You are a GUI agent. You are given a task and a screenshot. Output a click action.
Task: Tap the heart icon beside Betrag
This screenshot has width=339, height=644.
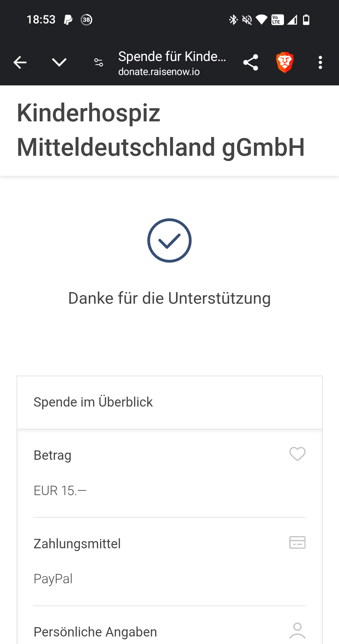(x=297, y=454)
